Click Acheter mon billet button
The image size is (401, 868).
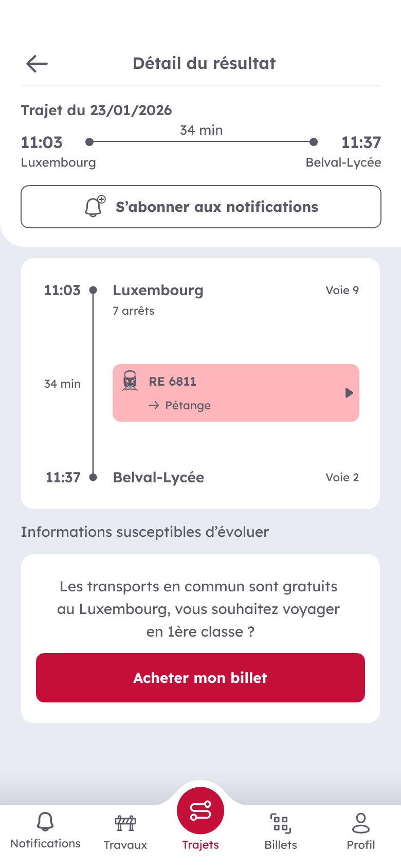click(x=200, y=678)
